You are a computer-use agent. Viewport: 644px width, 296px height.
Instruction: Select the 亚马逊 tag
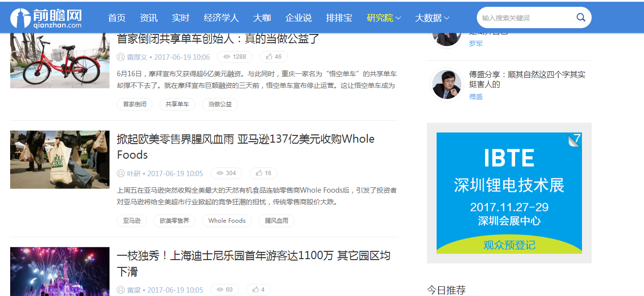(x=132, y=221)
